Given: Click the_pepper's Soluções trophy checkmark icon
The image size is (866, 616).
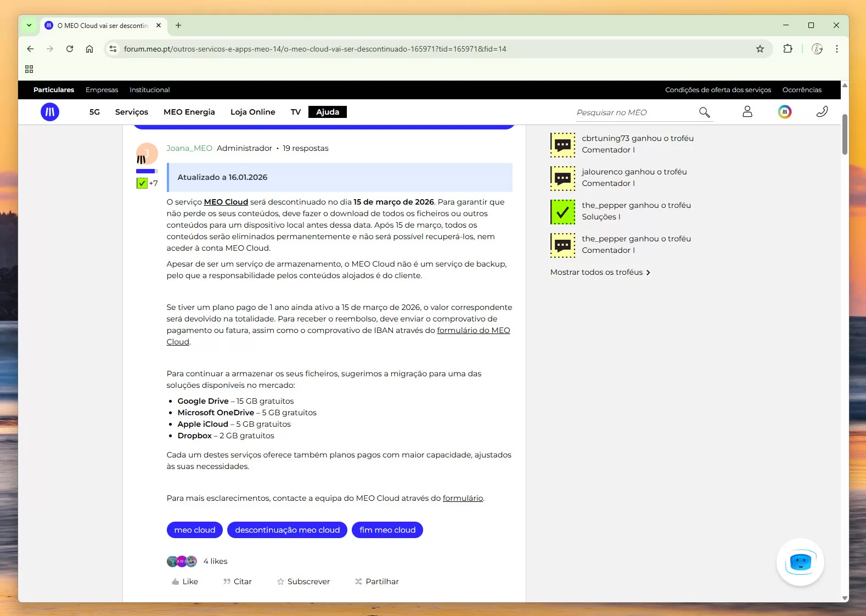Looking at the screenshot, I should pos(563,212).
